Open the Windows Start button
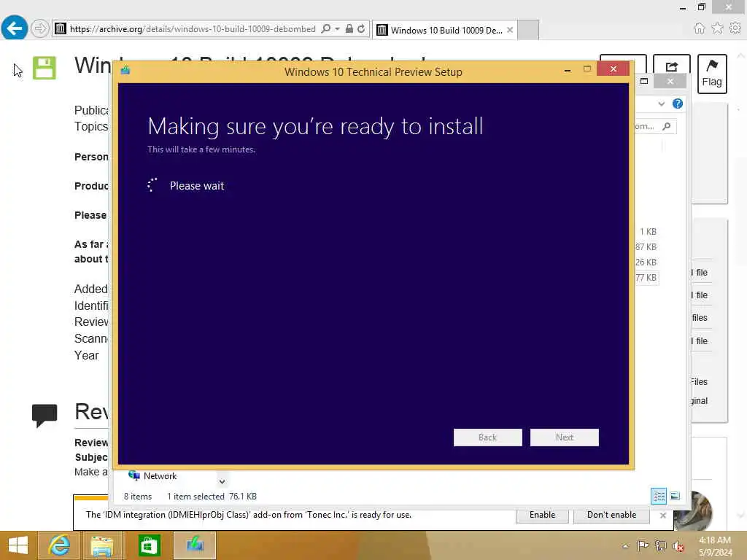This screenshot has height=560, width=747. point(18,545)
